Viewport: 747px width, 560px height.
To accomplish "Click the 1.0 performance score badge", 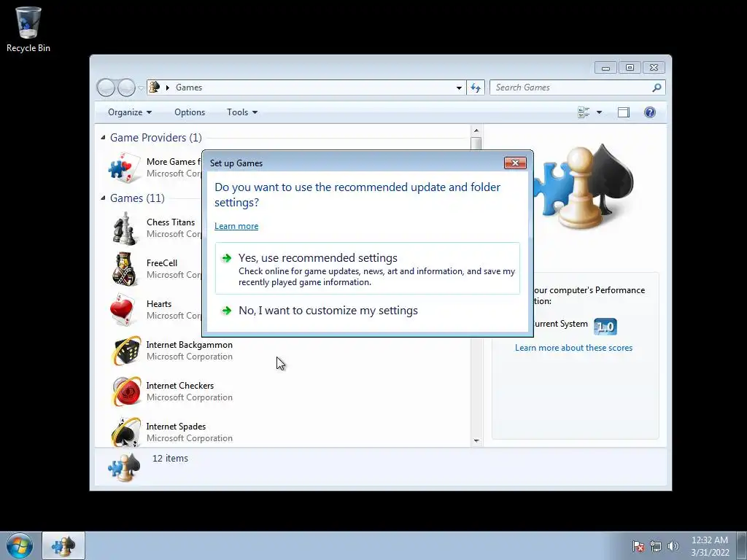I will [605, 327].
